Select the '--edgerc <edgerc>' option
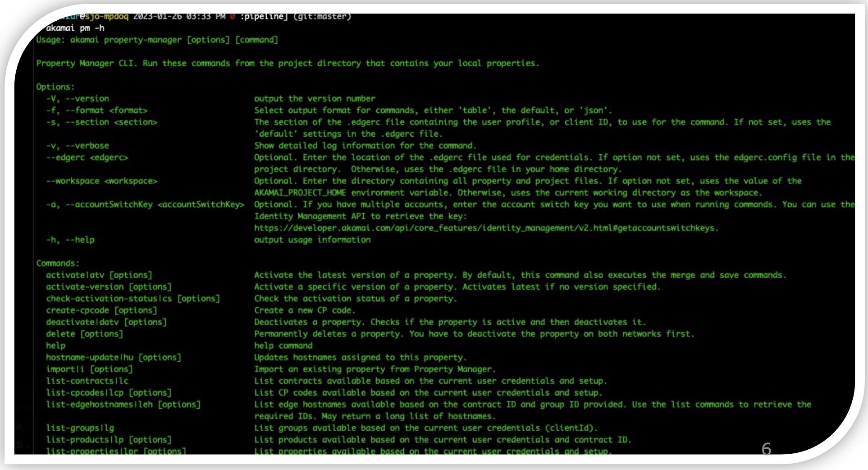This screenshot has height=470, width=868. point(87,157)
